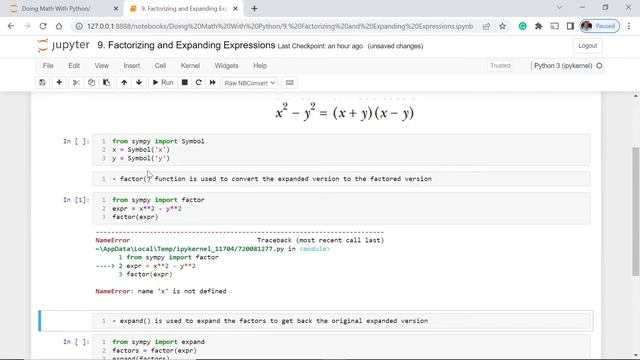Open the command palette keyboard icon

coord(289,82)
